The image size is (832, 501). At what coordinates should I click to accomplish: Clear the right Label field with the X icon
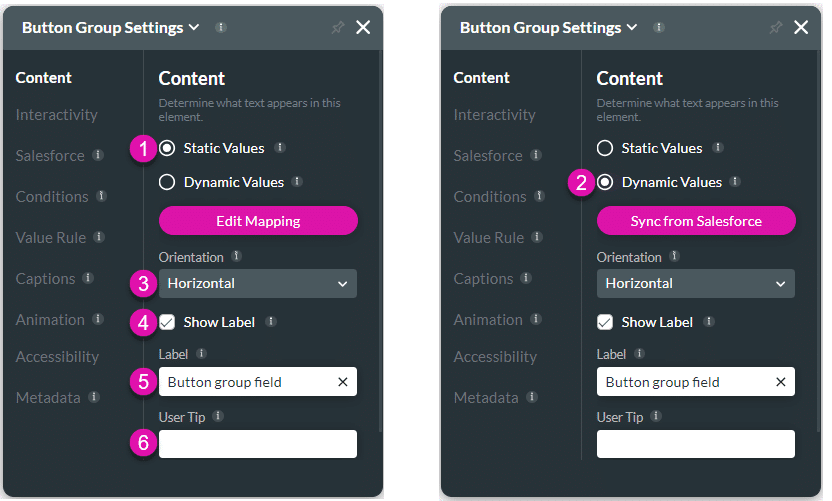point(780,382)
